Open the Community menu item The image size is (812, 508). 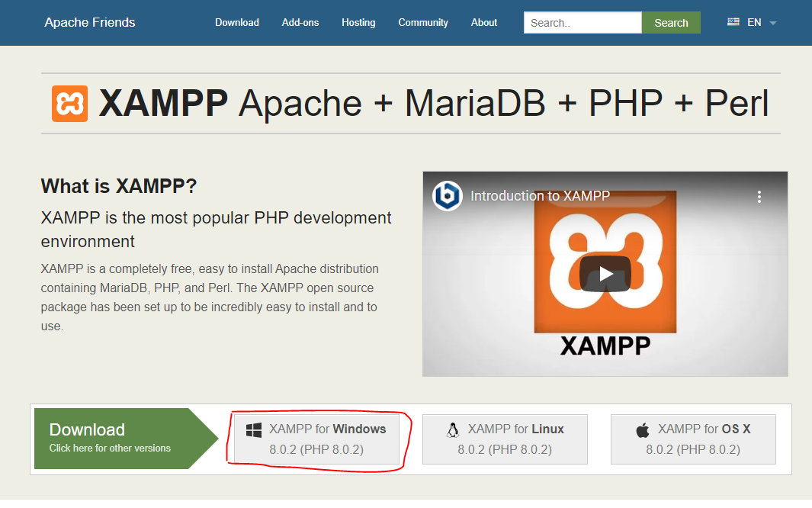[x=423, y=22]
